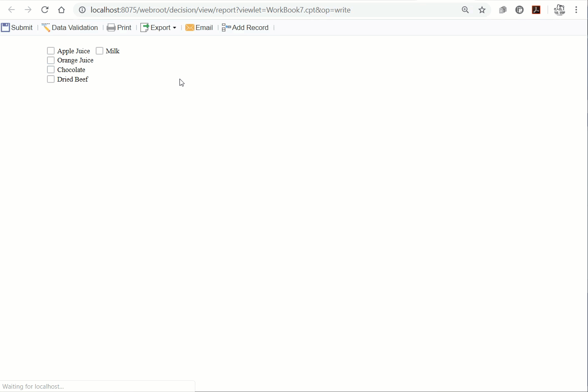Select the Chocolate checkbox
The width and height of the screenshot is (588, 392).
pos(51,69)
